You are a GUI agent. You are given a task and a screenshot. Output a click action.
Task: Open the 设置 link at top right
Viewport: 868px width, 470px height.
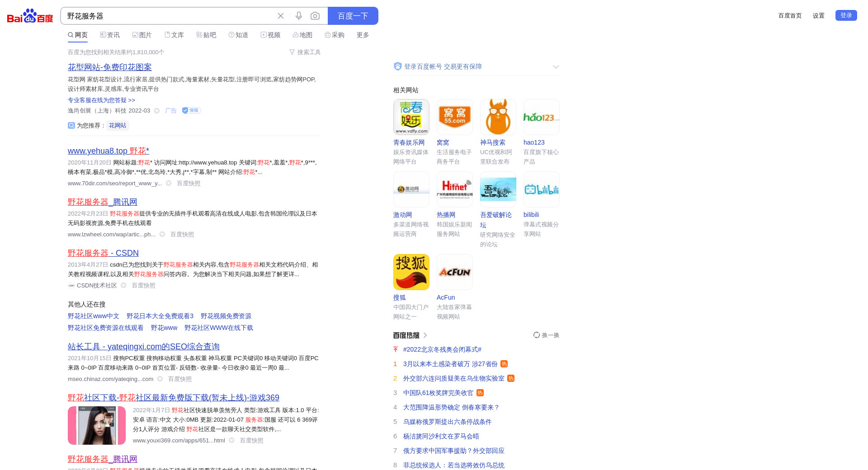(x=818, y=16)
